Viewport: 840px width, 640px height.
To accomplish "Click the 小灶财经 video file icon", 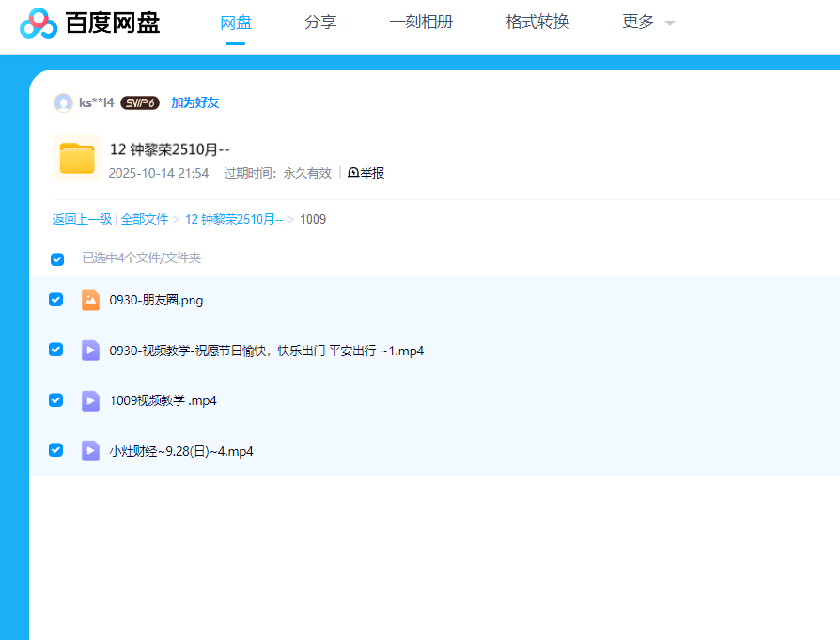I will click(90, 451).
